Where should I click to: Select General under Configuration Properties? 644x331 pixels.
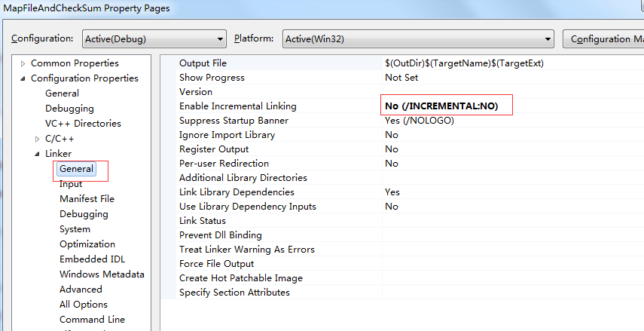click(x=62, y=93)
